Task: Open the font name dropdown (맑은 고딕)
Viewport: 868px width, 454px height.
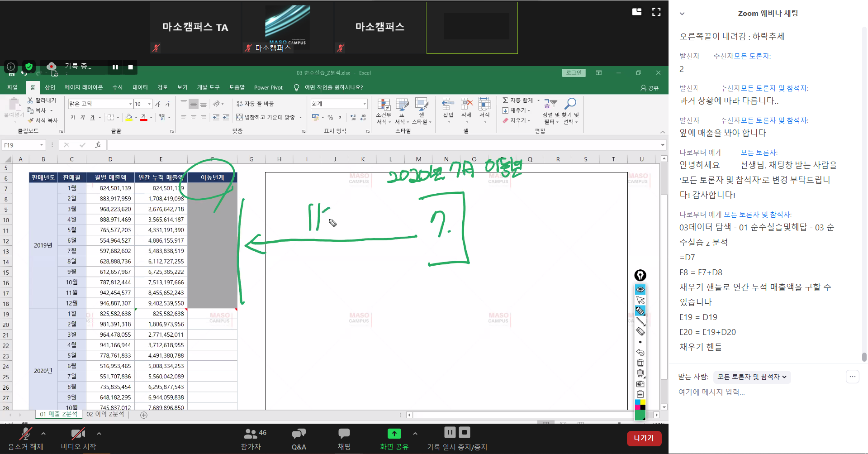Action: coord(131,104)
